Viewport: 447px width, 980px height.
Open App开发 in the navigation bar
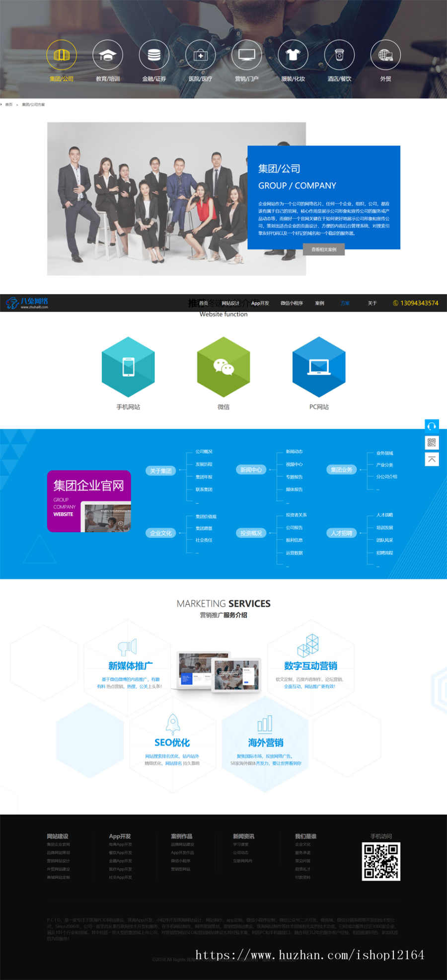260,303
